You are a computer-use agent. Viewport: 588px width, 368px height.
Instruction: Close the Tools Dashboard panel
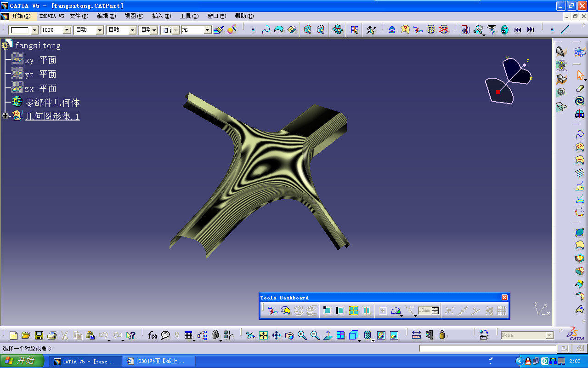point(504,298)
